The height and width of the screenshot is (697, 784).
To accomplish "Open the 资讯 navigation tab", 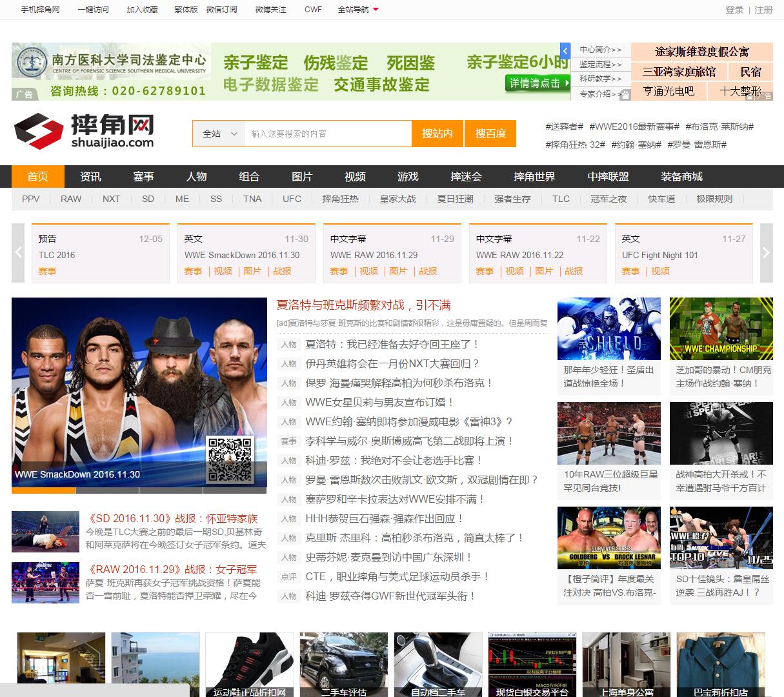I will click(x=90, y=176).
